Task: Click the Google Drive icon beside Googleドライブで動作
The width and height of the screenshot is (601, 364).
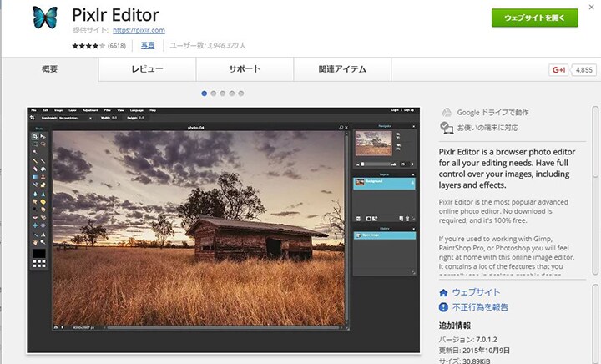Action: click(446, 112)
